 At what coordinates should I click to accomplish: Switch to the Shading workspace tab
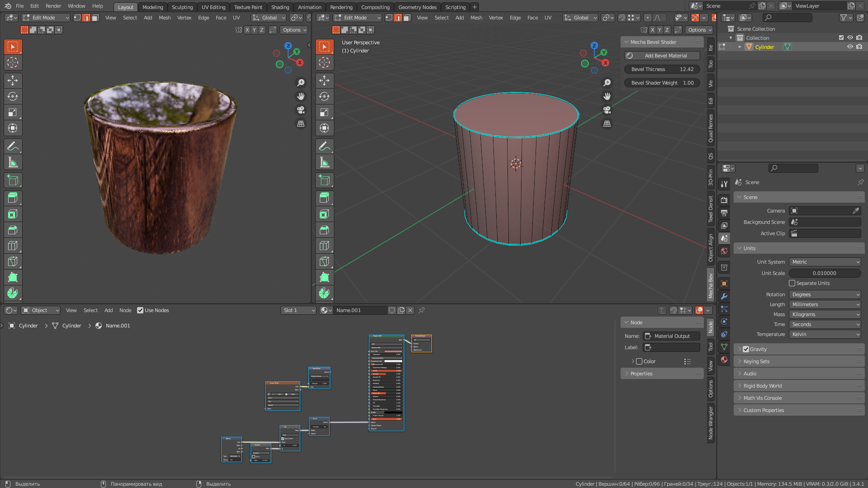click(x=280, y=7)
